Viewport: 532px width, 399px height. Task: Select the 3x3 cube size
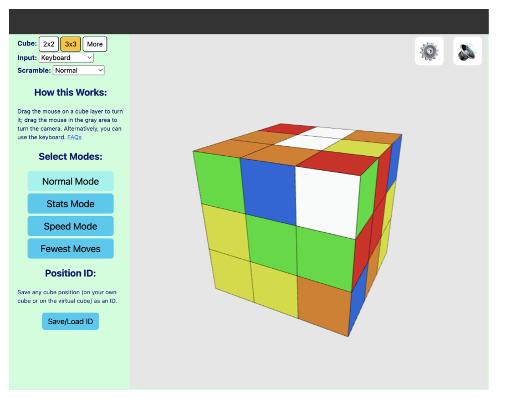[71, 44]
